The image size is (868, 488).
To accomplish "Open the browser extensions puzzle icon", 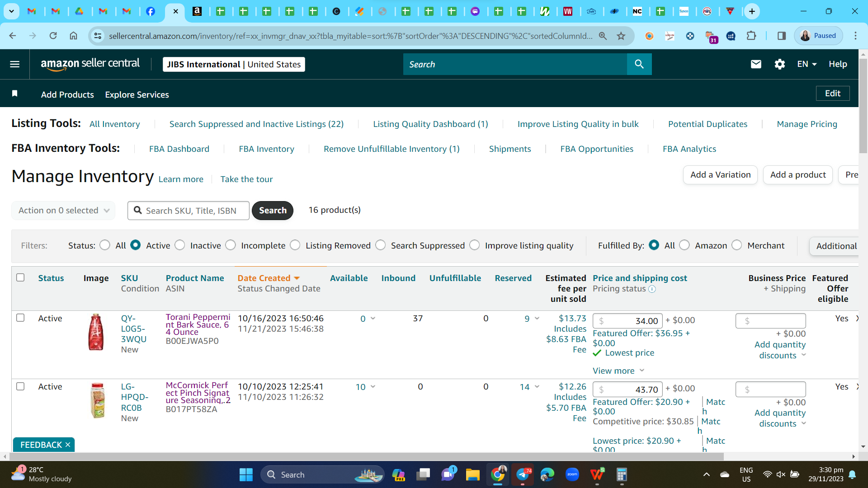I will tap(751, 36).
